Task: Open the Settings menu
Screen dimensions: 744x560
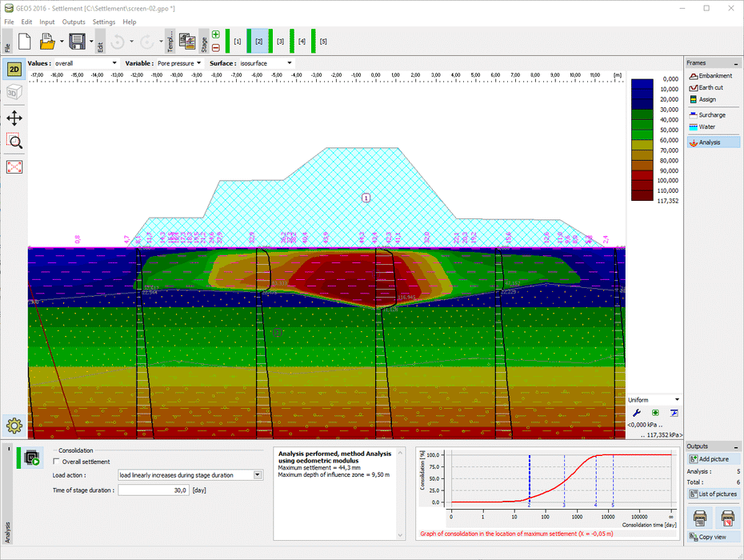Action: (x=104, y=22)
